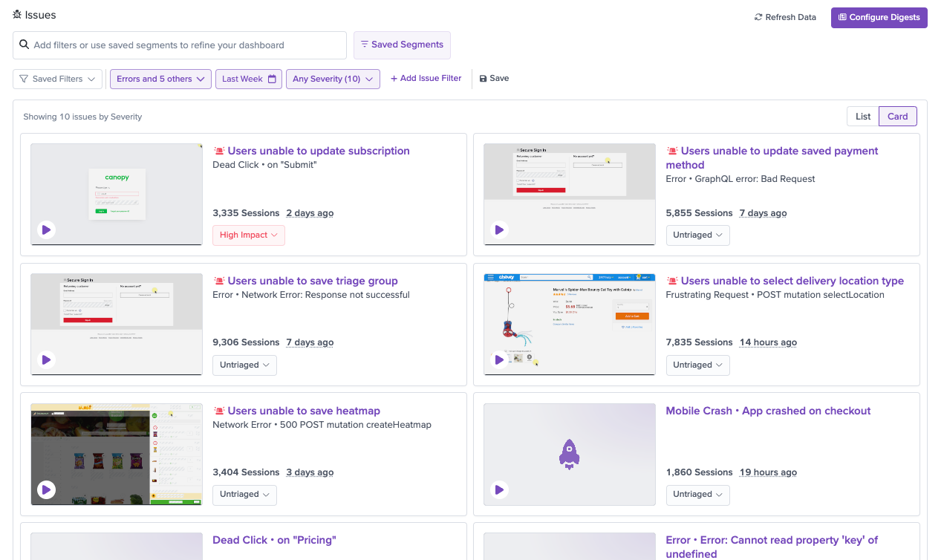Click "19 hours ago" timestamp

pyautogui.click(x=768, y=472)
